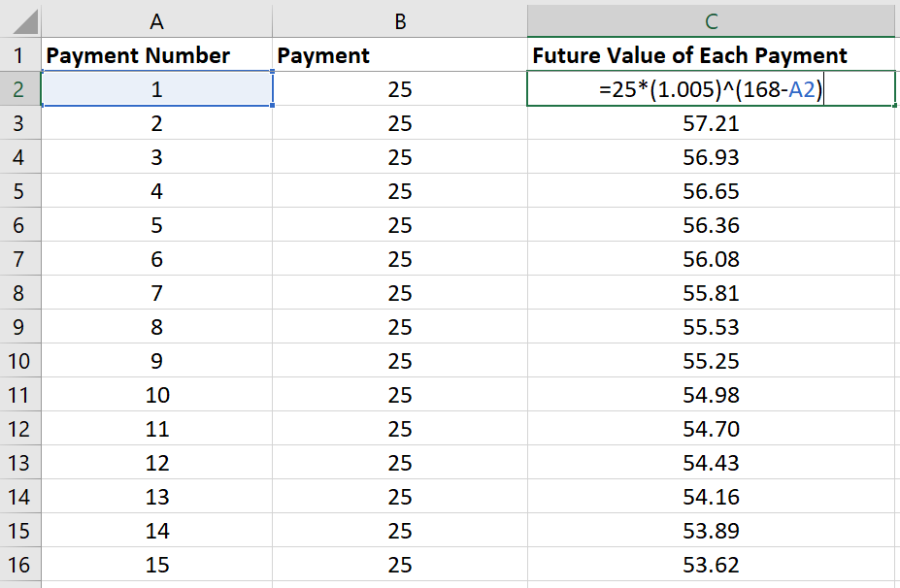Select row 16 header
The image size is (900, 588).
click(20, 565)
